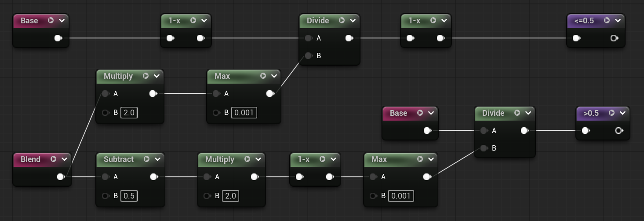Click output pin of Divide feeding >0.5

525,131
